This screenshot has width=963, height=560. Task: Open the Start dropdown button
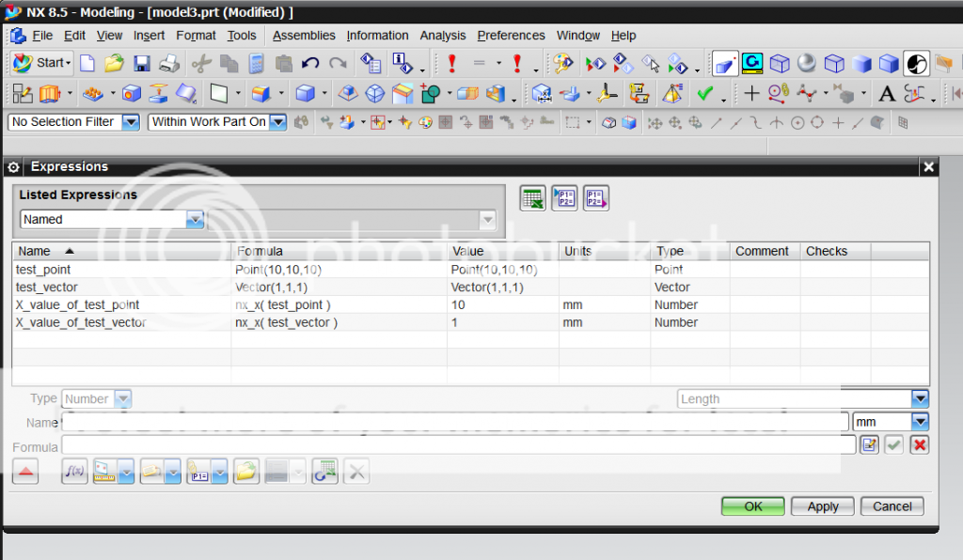42,63
